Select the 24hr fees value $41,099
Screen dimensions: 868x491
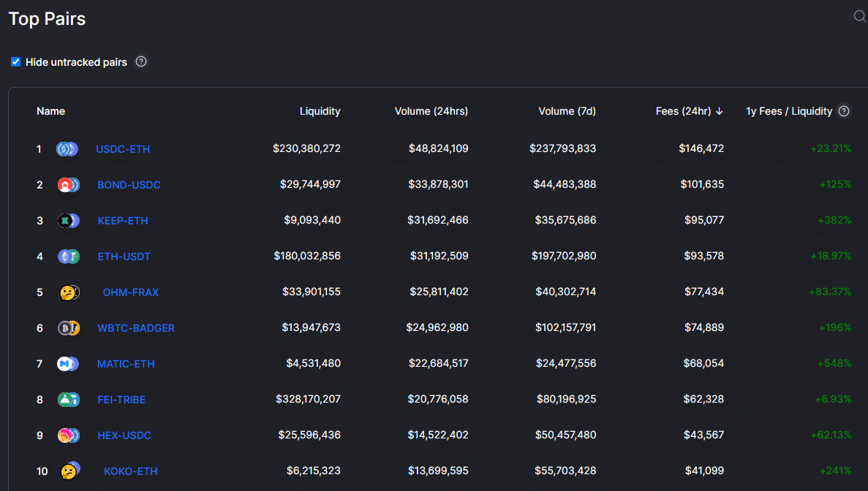tap(705, 471)
